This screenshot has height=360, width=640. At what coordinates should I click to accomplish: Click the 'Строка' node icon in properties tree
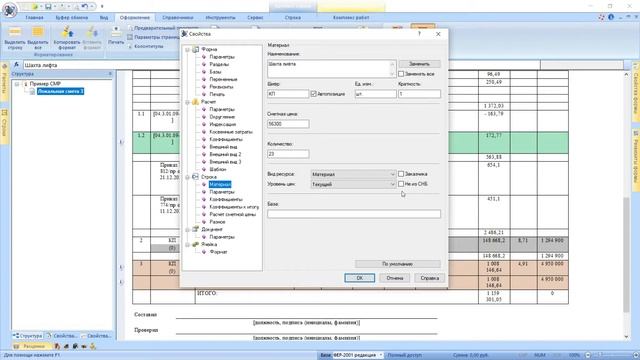click(x=196, y=177)
